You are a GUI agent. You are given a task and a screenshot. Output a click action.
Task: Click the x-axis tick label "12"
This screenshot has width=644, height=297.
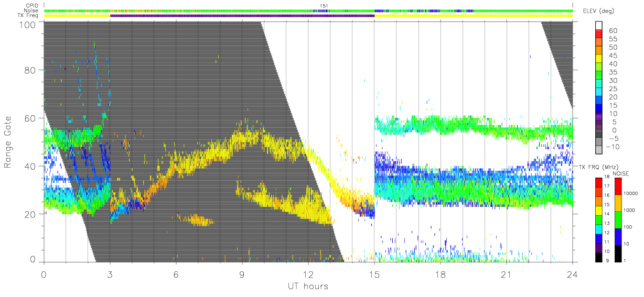pos(308,274)
